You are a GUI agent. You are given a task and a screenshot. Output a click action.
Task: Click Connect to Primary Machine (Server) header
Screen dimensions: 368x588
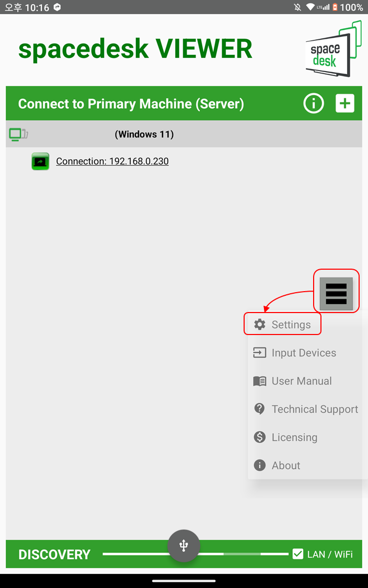click(131, 104)
